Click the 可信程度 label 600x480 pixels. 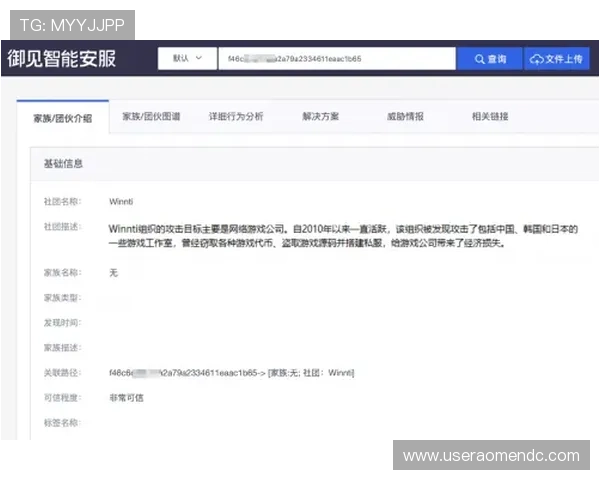pyautogui.click(x=62, y=398)
